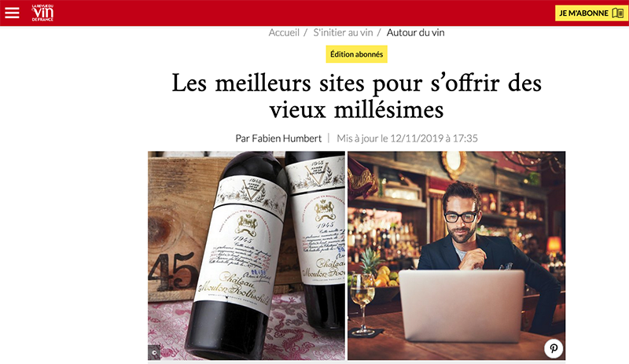This screenshot has height=364, width=629.
Task: View author Fabien Humbert's articles
Action: pyautogui.click(x=278, y=138)
